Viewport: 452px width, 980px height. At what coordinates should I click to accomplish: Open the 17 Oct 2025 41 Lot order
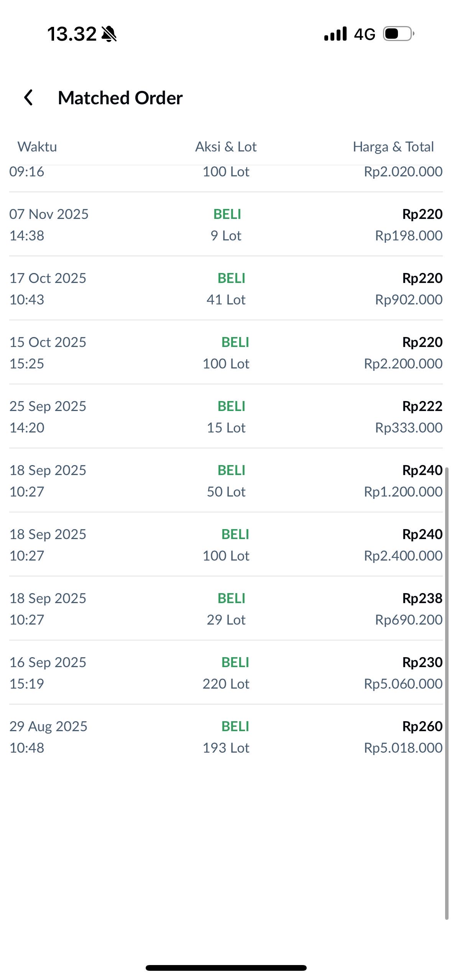226,289
